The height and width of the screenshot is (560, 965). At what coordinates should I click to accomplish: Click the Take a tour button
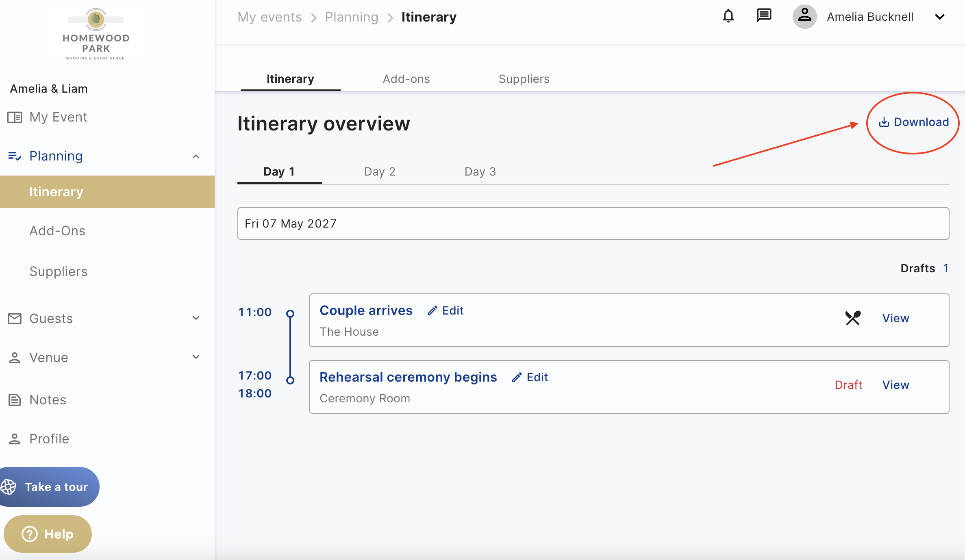click(x=49, y=487)
